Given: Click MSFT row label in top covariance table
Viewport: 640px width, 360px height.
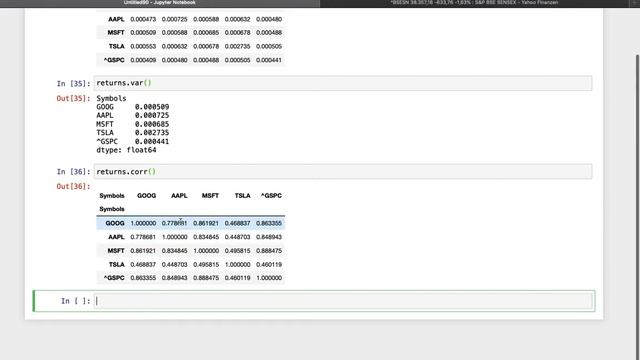Looking at the screenshot, I should point(116,33).
